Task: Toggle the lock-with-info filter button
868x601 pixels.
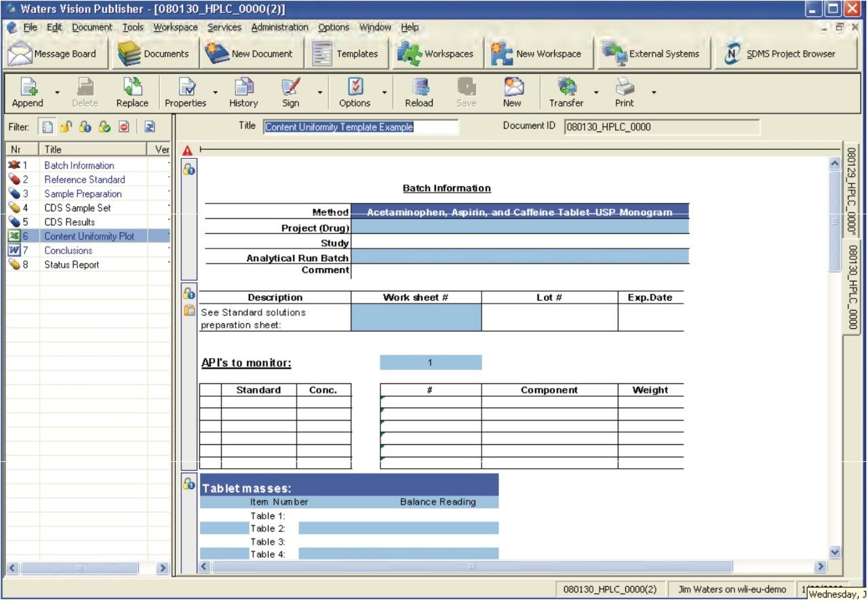Action: tap(85, 127)
